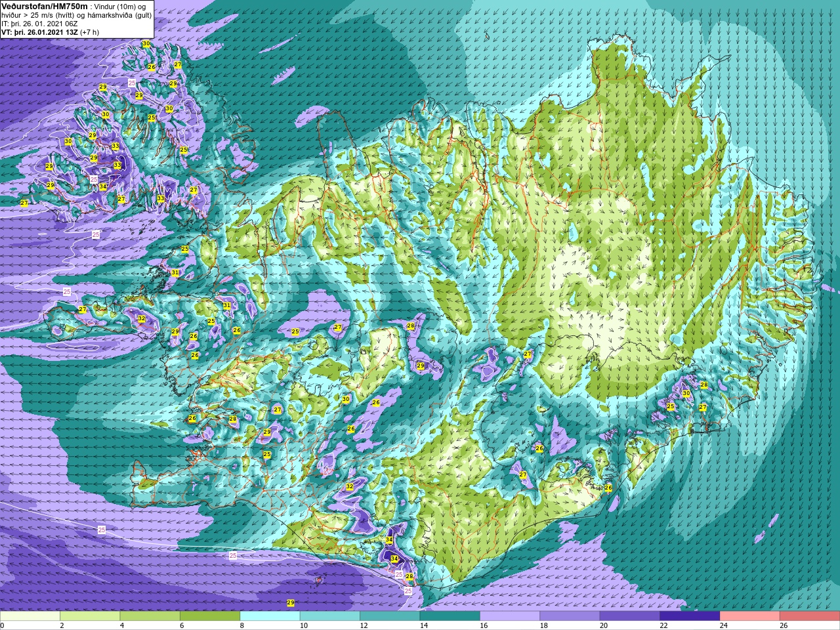The width and height of the screenshot is (840, 630).
Task: Click the yellow gust label 29 over the southern sea
Action: tap(291, 602)
